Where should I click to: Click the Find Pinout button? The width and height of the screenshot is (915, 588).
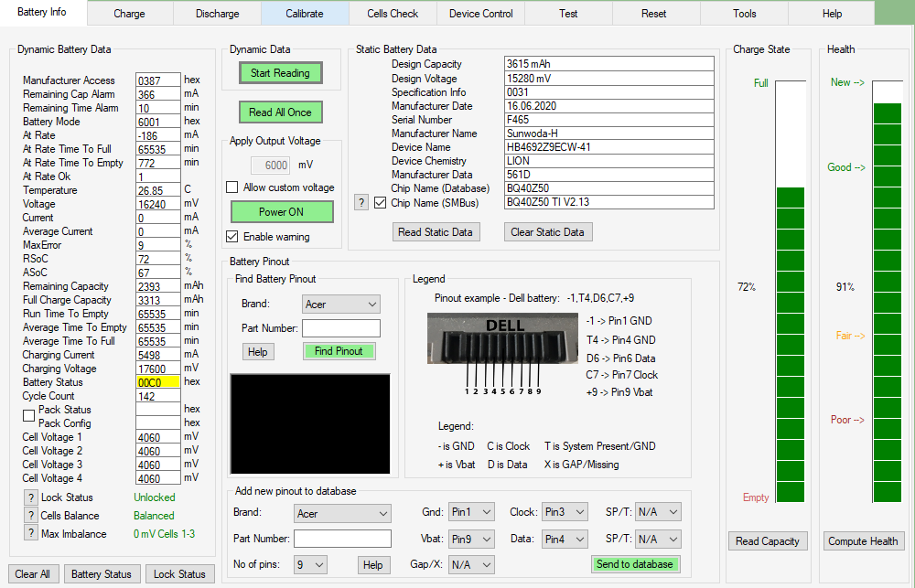[x=339, y=351]
